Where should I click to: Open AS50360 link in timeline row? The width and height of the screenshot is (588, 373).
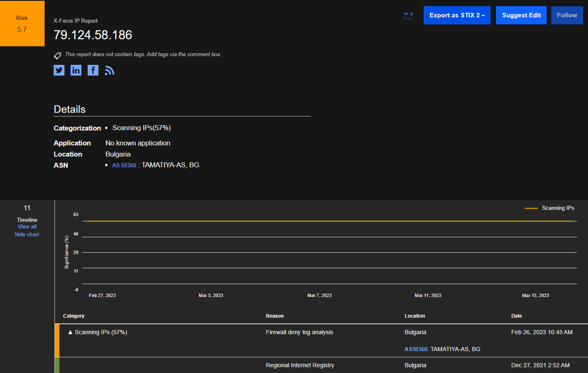point(416,349)
